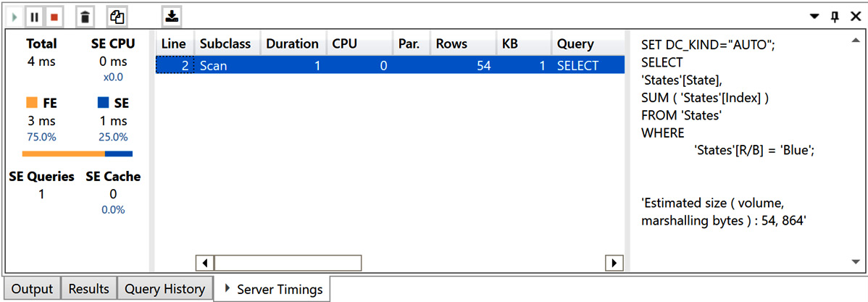Click the query text scroll down arrow
Screen dimensions: 868x302
click(855, 261)
